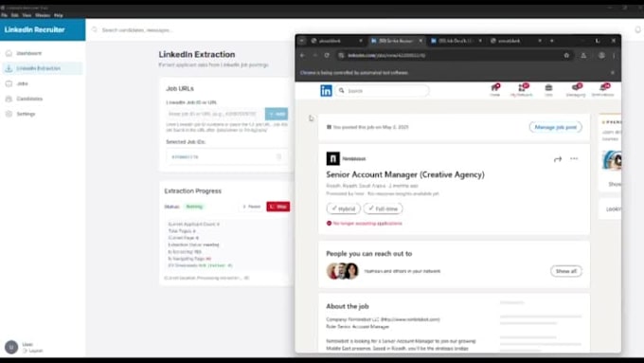Open the Messaging icon in the LinkedIn nav
The height and width of the screenshot is (363, 644).
coord(576,90)
